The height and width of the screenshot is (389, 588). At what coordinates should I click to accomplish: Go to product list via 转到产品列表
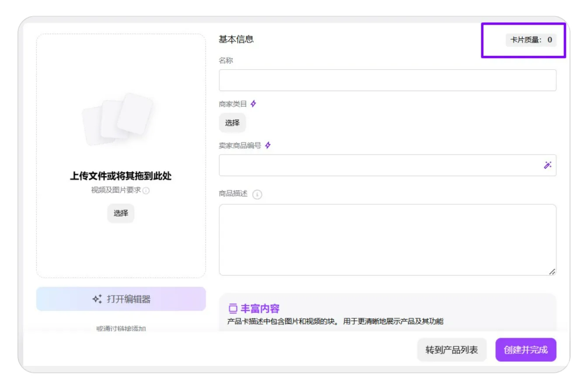(451, 350)
